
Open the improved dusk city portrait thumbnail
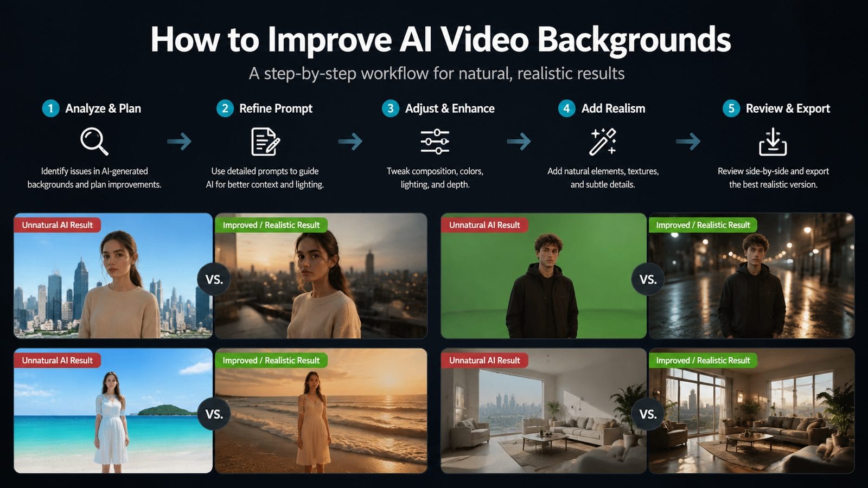pos(321,275)
